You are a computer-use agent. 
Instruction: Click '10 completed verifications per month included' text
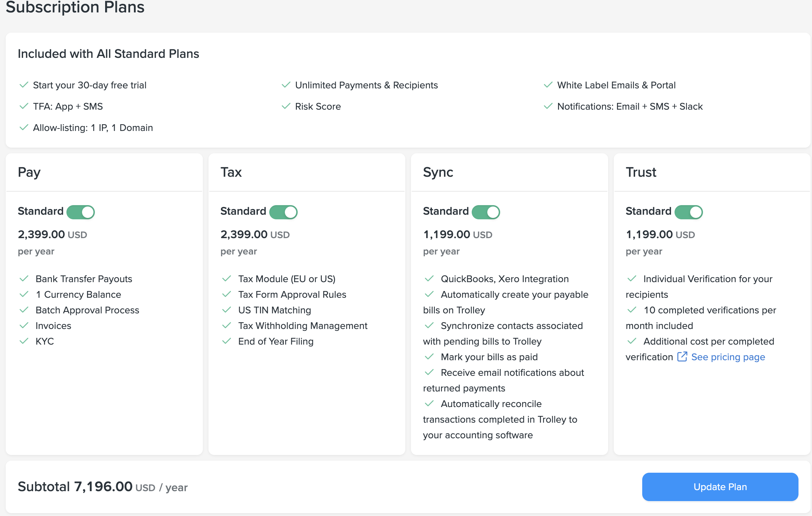701,318
